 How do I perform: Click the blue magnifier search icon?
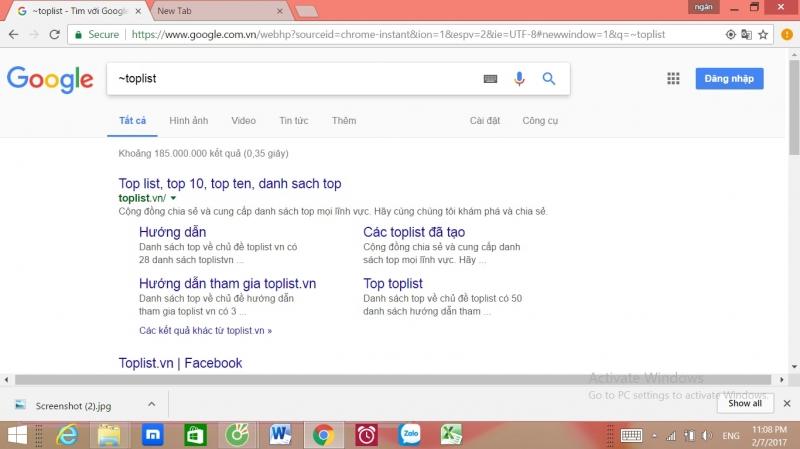(x=549, y=79)
